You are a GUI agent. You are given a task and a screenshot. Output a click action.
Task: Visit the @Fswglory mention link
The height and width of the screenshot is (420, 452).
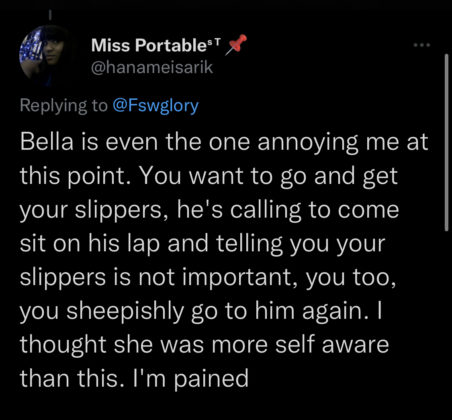[x=156, y=105]
